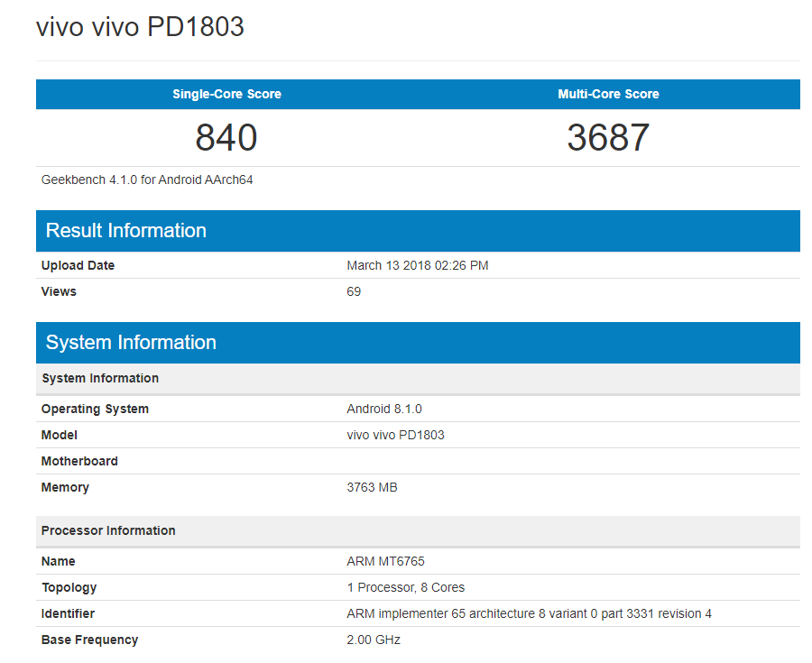The width and height of the screenshot is (812, 663).
Task: Select the Operating System row
Action: 95,409
